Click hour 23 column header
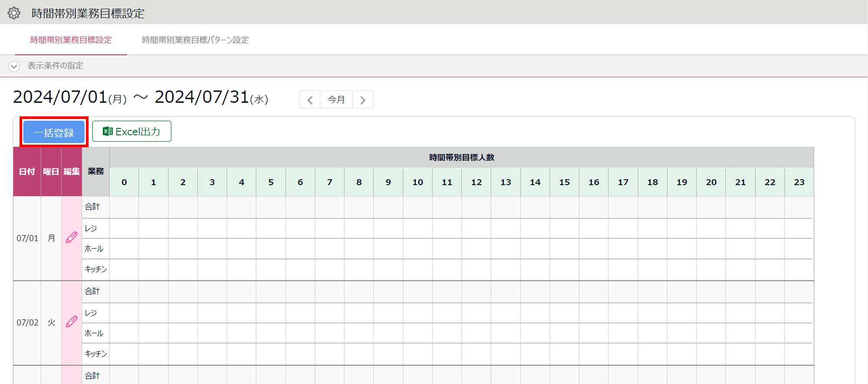Screen dimensions: 868x384 [x=799, y=182]
